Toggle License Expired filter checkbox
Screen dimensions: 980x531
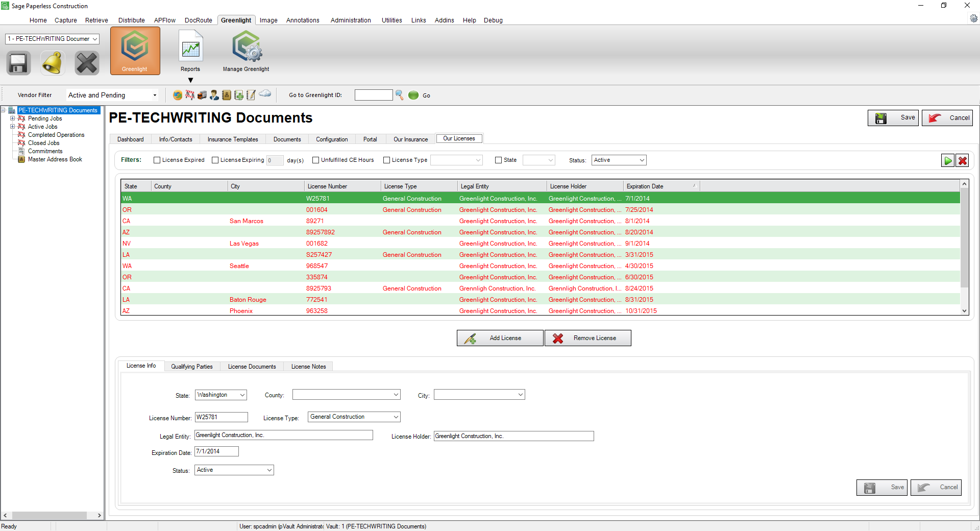click(157, 160)
